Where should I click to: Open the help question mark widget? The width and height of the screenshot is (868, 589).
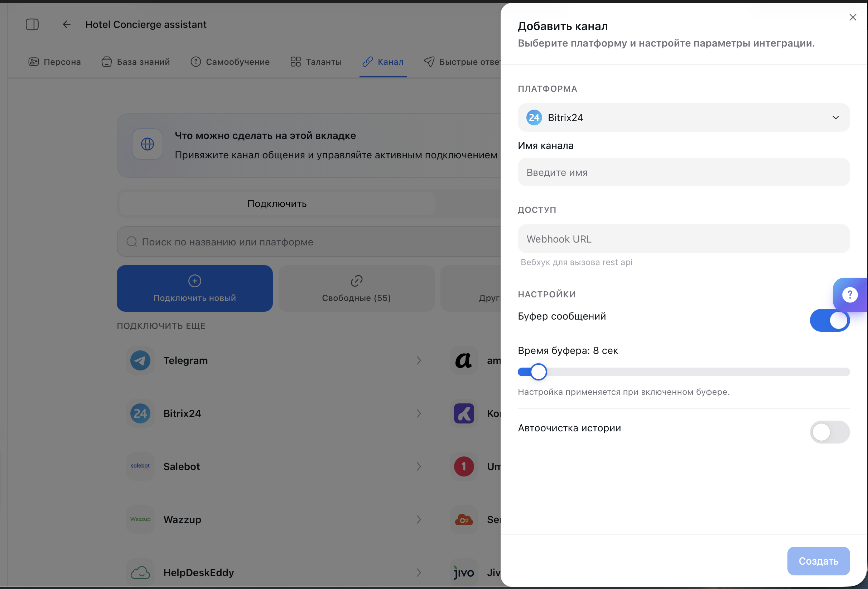pyautogui.click(x=850, y=295)
